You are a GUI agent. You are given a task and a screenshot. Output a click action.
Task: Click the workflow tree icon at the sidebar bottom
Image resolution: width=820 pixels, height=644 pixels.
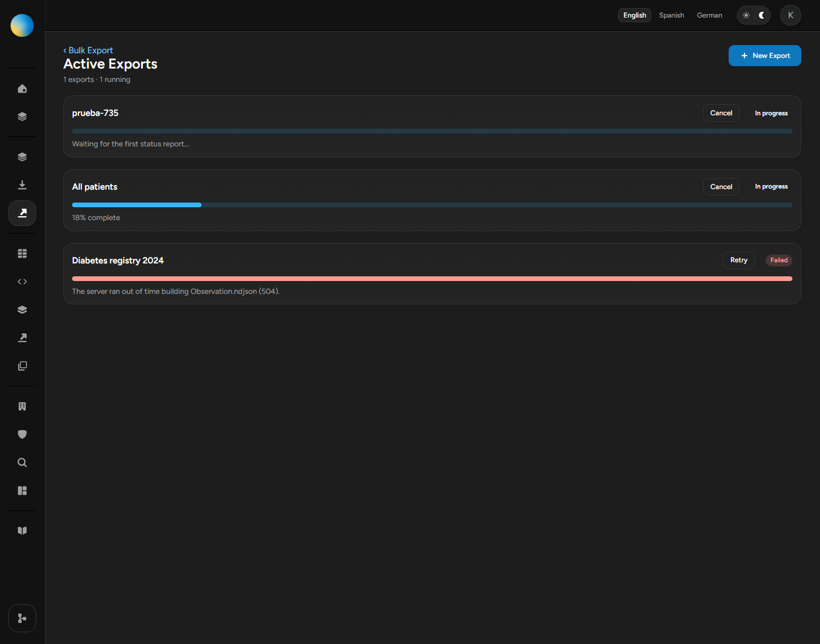point(22,618)
